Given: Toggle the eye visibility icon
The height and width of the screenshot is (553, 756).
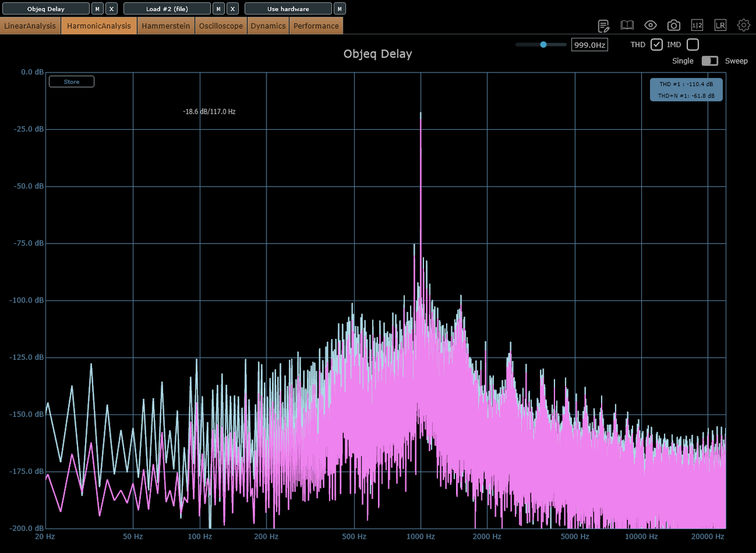Looking at the screenshot, I should coord(651,25).
